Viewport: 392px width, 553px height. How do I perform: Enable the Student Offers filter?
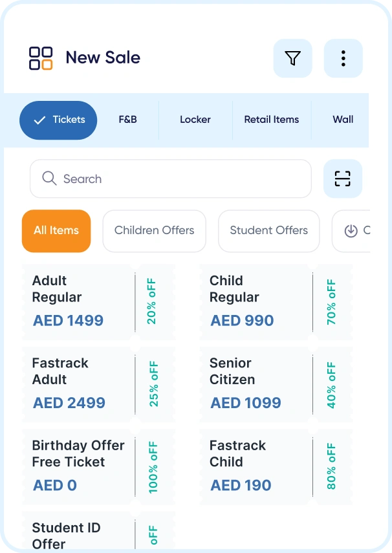click(268, 231)
